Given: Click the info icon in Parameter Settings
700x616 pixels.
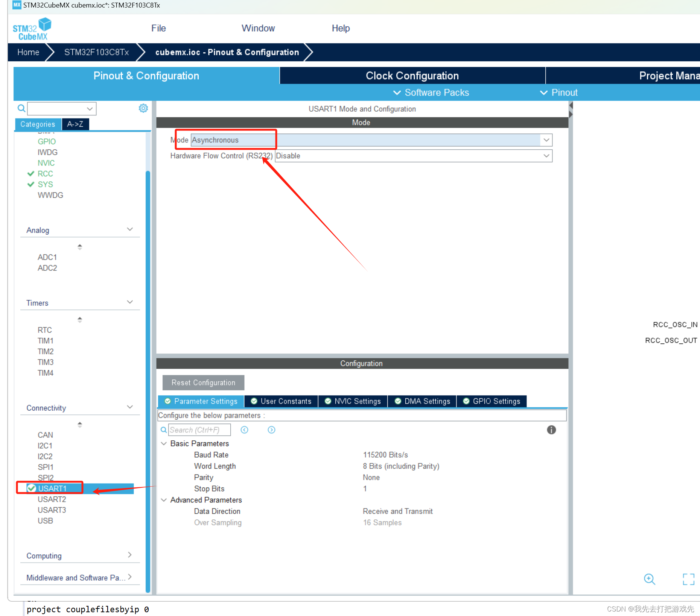Looking at the screenshot, I should pos(551,430).
